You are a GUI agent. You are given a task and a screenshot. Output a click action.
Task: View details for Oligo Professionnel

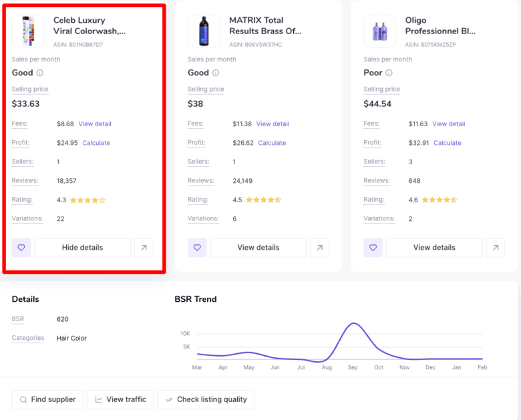pos(434,248)
